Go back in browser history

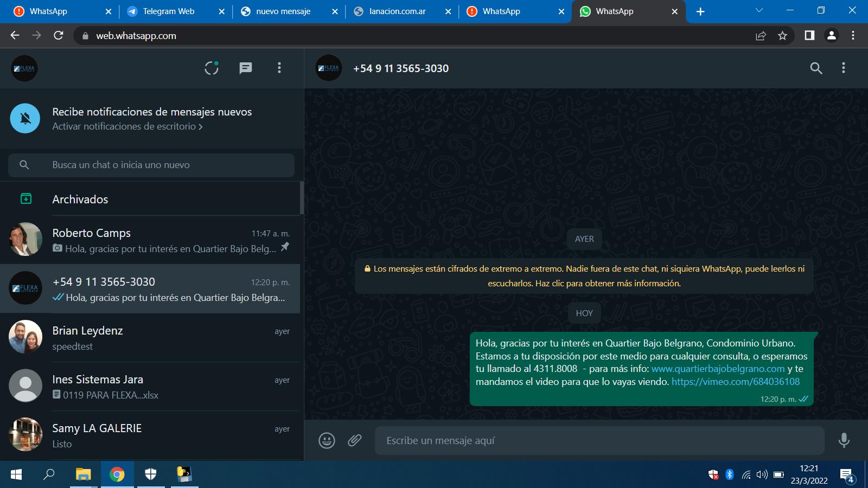coord(15,35)
